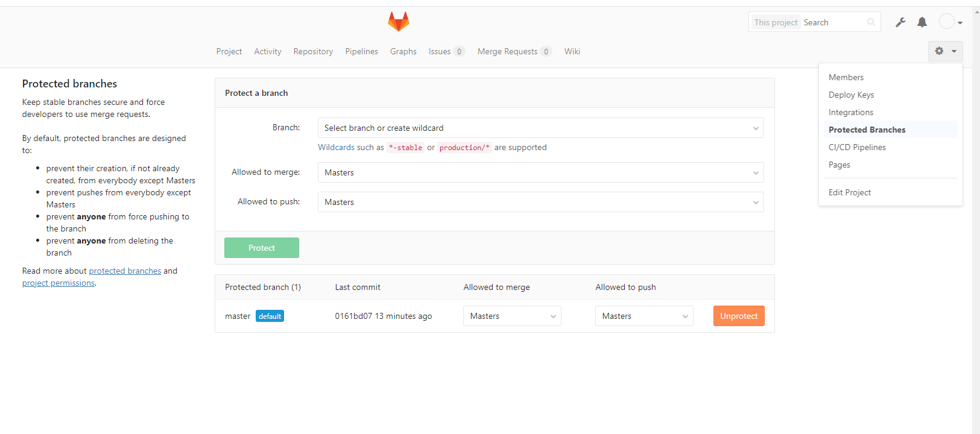Go to the Wiki tab

572,51
